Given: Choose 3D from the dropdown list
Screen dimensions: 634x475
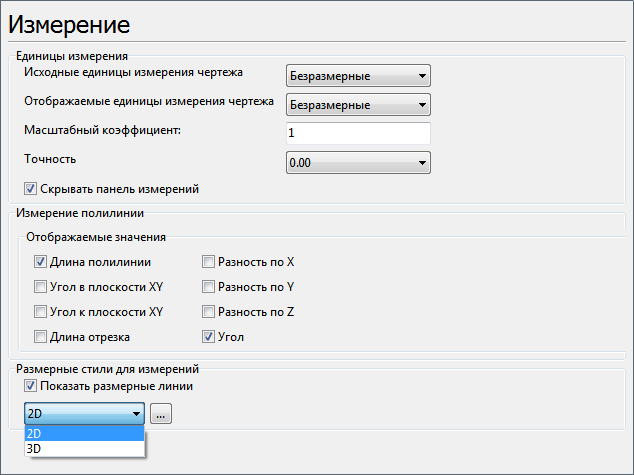Looking at the screenshot, I should click(x=84, y=449).
